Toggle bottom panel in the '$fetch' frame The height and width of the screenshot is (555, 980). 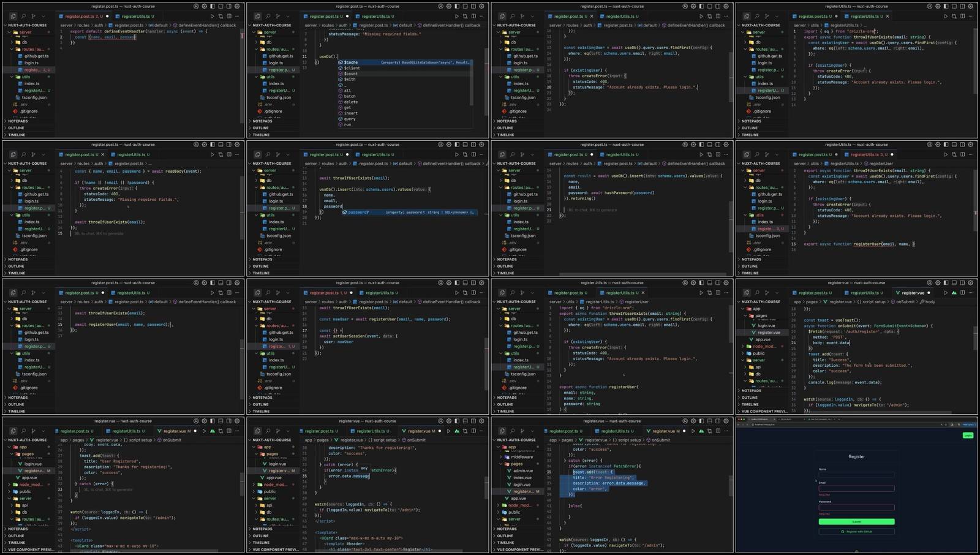pos(954,283)
